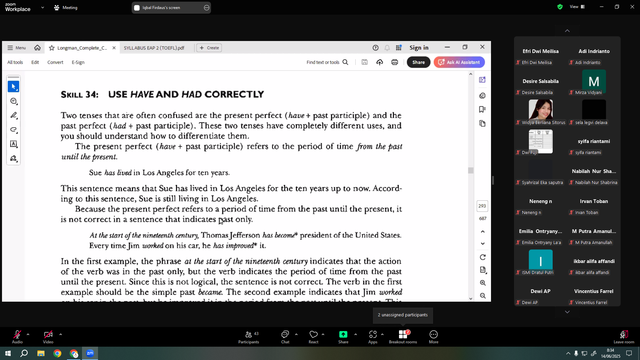Open Chrome from Windows taskbar

57,353
